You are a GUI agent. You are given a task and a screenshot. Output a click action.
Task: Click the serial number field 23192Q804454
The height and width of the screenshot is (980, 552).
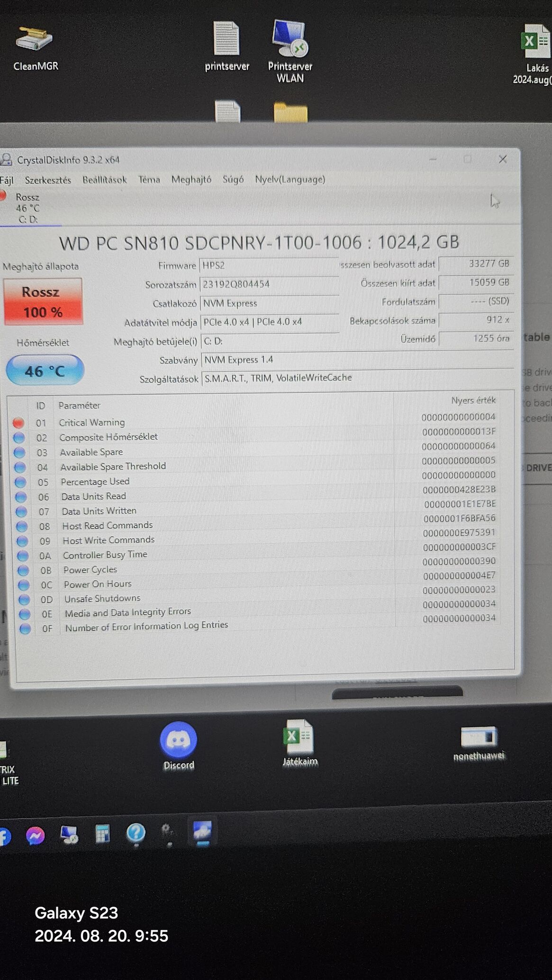pyautogui.click(x=269, y=284)
